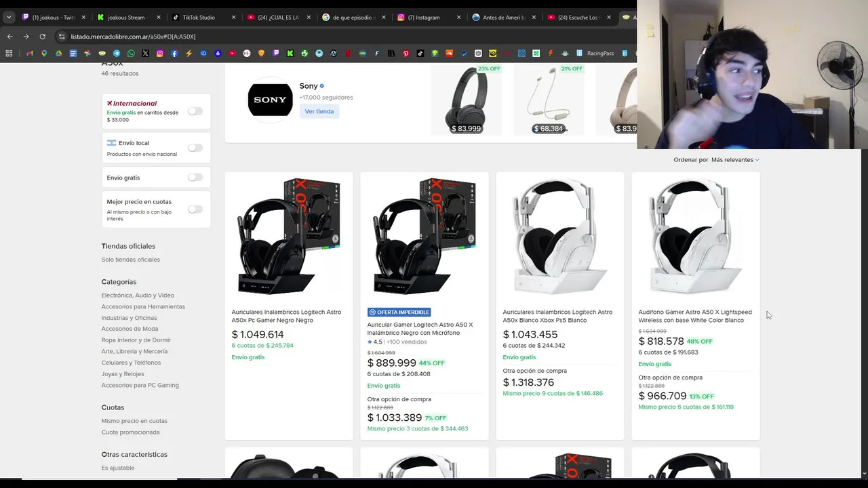Open the ChatGPT bookmark icon

click(478, 53)
